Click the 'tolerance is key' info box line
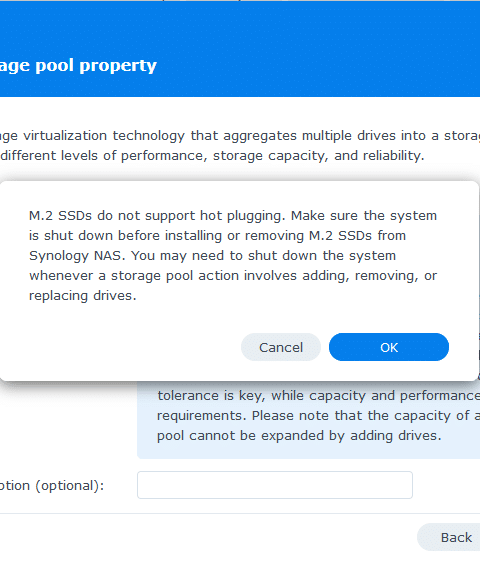 click(x=318, y=396)
